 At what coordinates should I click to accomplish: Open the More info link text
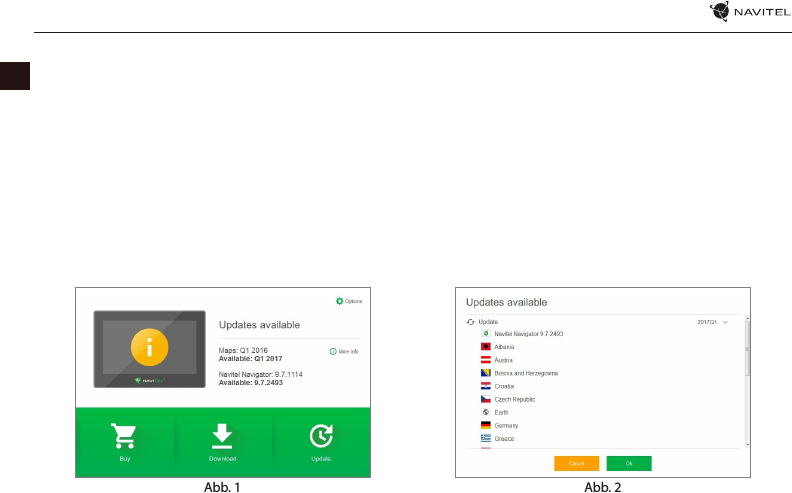(348, 352)
